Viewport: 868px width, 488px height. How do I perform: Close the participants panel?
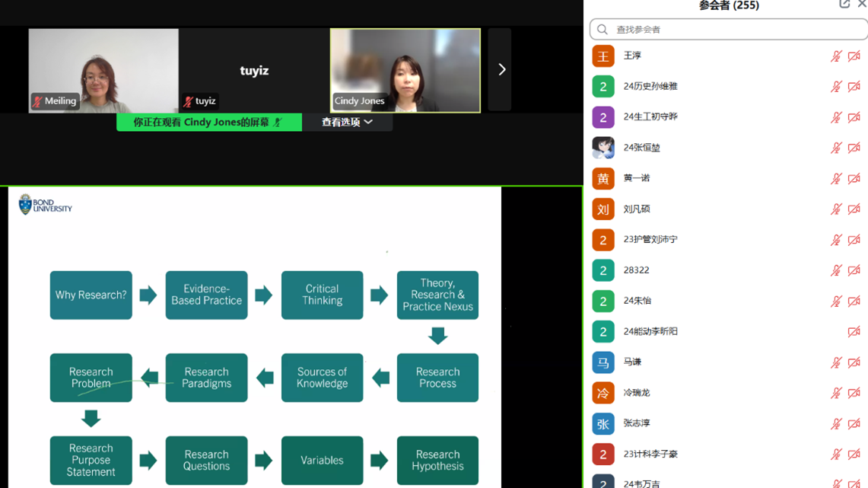click(862, 4)
